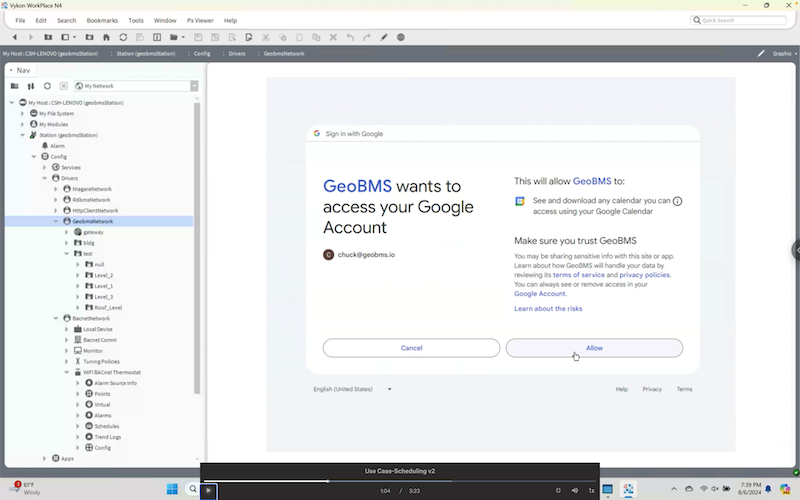
Task: Click the Windows Start button
Action: (x=172, y=489)
